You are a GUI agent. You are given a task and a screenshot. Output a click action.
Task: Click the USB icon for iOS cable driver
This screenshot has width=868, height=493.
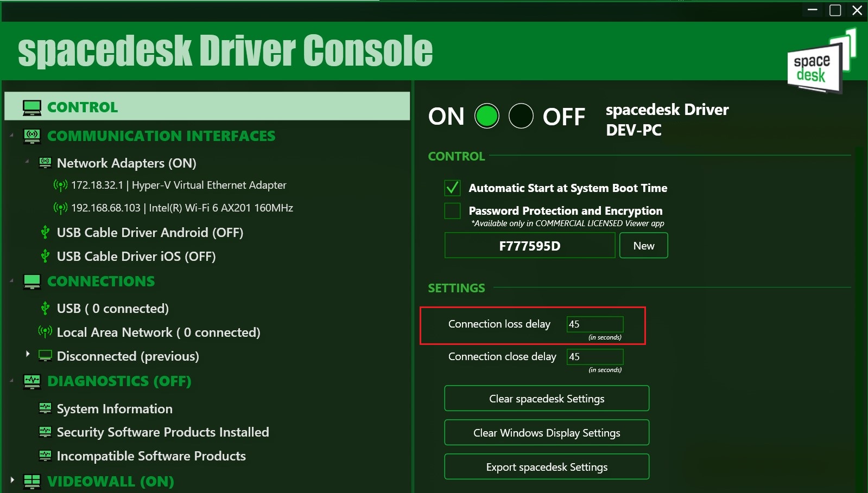click(x=46, y=256)
